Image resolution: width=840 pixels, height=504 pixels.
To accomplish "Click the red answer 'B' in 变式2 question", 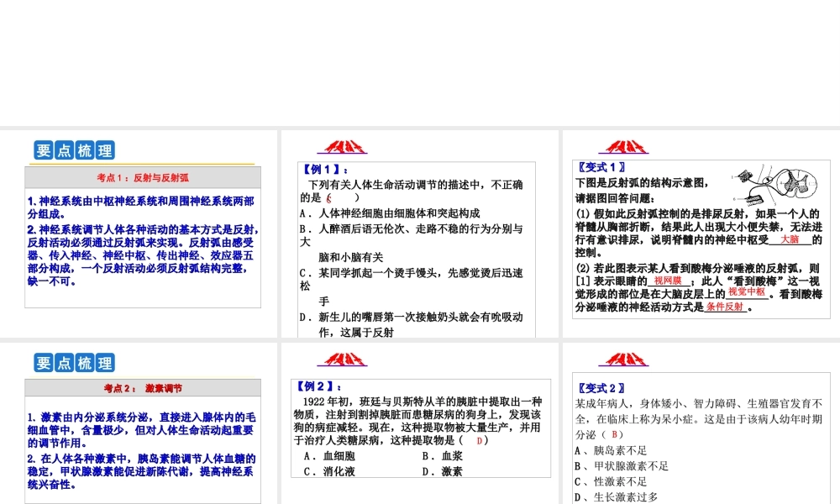I will click(x=614, y=434).
